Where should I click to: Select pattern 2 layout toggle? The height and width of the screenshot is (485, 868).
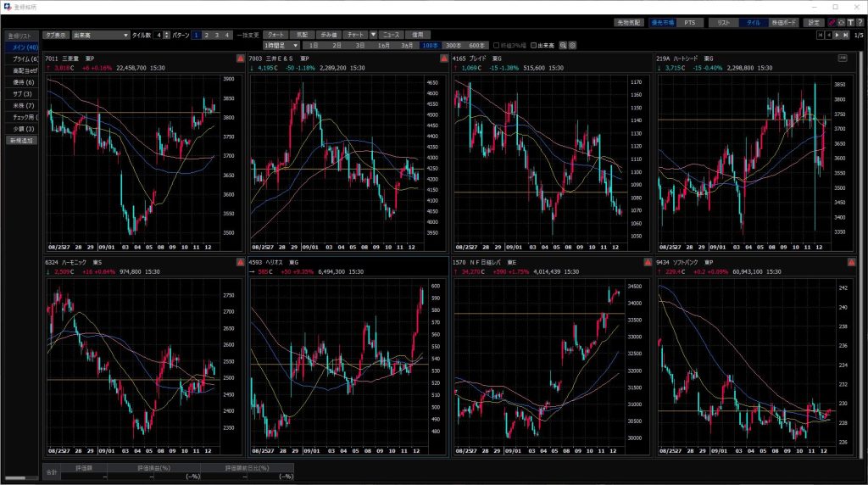coord(206,35)
